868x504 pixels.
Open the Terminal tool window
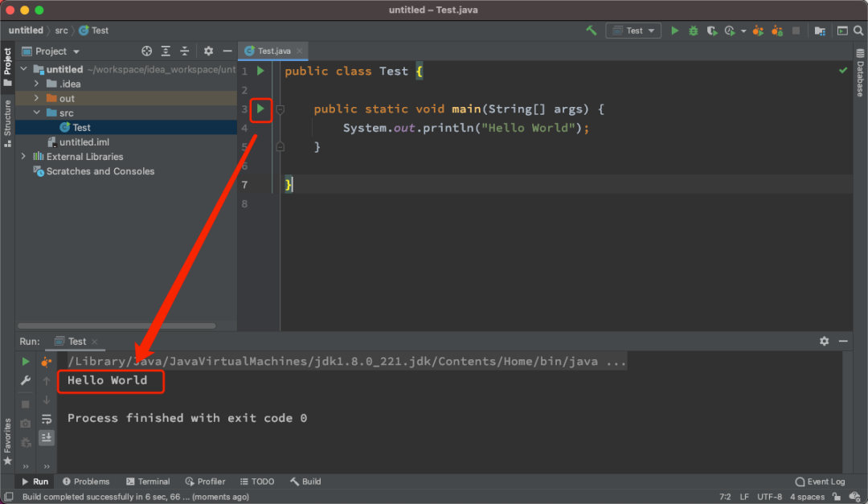(148, 481)
